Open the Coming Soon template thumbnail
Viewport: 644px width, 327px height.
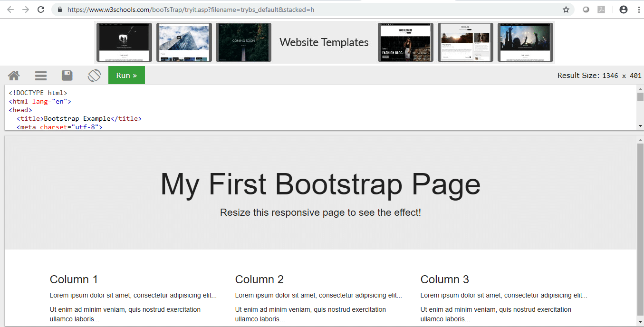[243, 42]
